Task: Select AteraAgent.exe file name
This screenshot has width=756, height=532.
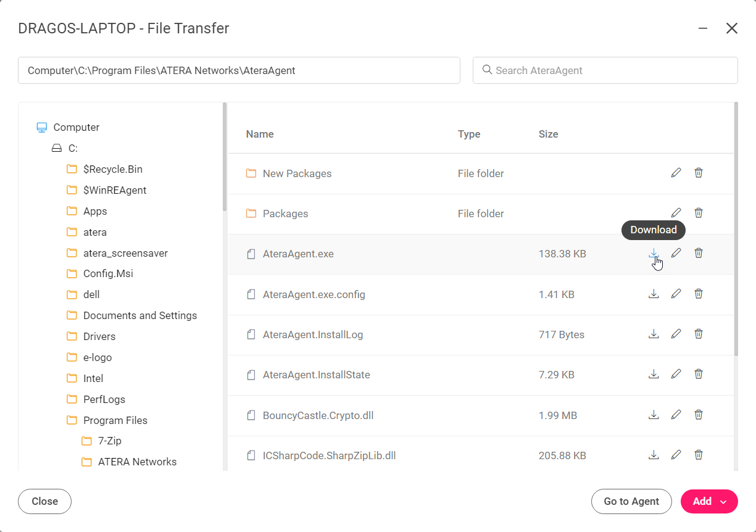Action: tap(298, 254)
